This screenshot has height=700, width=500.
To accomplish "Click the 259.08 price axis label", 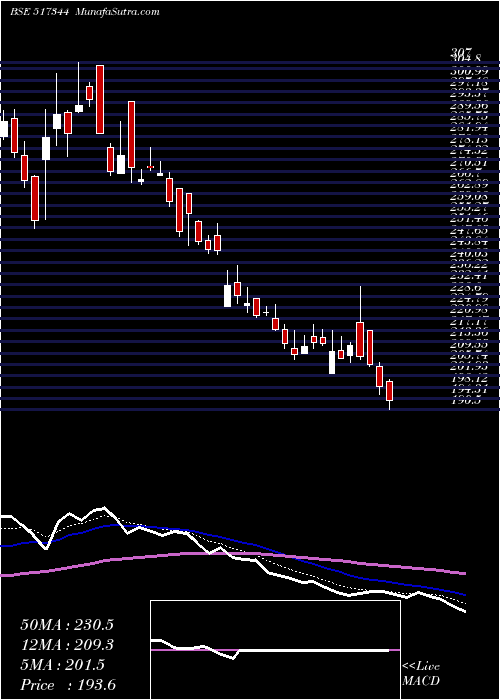I will click(469, 196).
